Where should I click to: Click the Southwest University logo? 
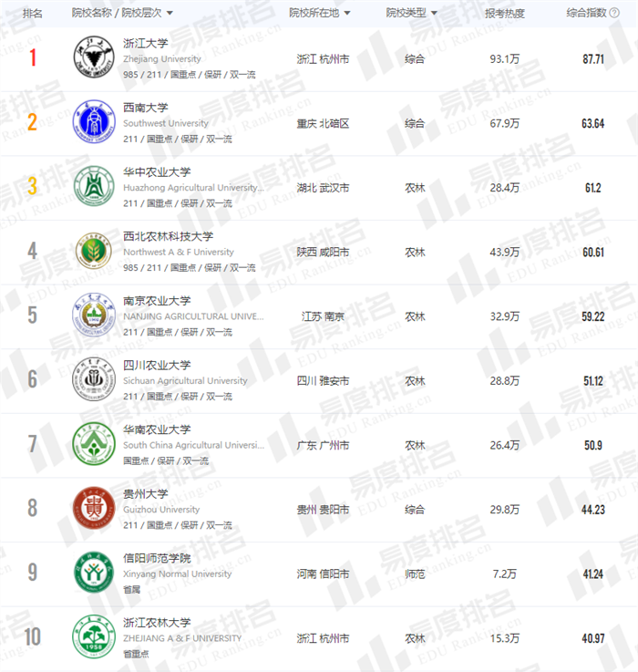[92, 123]
